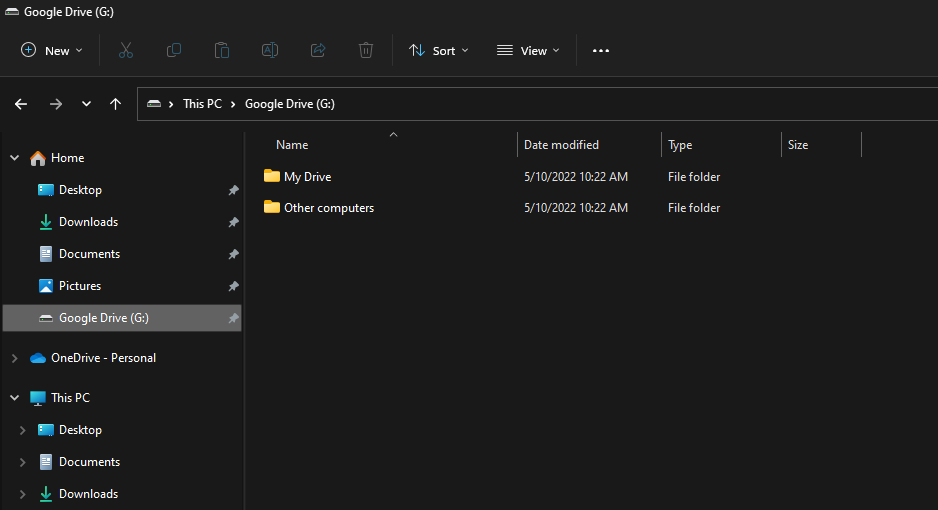Click Google Drive (G:) breadcrumb segment

(x=290, y=104)
